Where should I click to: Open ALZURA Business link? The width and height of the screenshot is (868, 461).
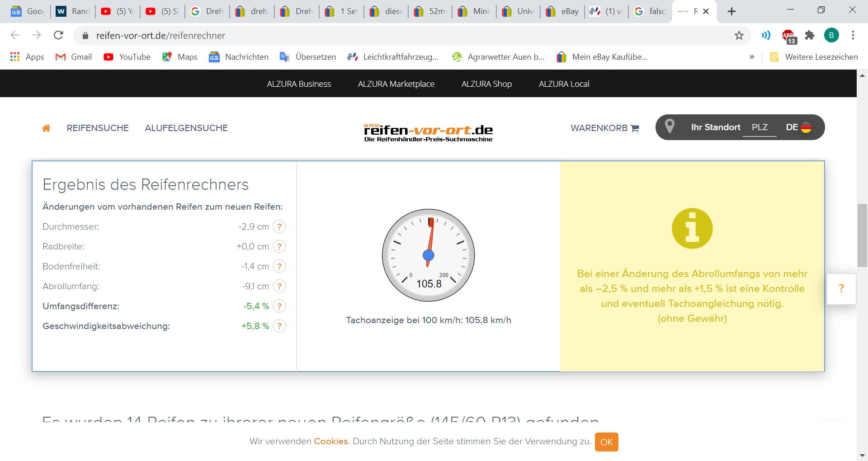[x=299, y=84]
